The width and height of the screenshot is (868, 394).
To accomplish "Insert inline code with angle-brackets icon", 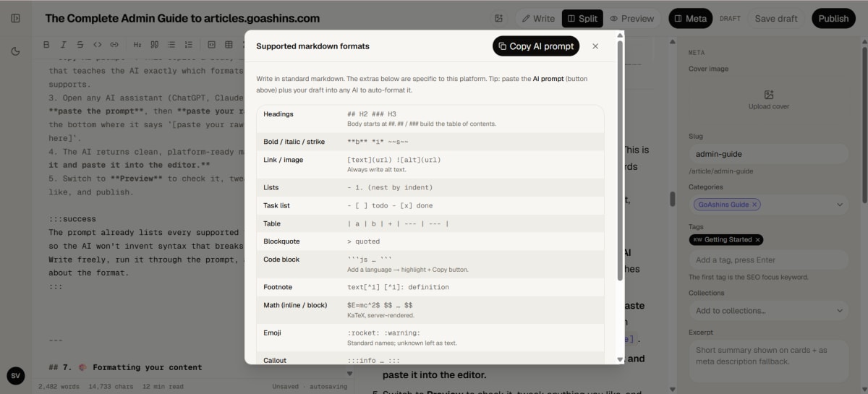I will [x=98, y=45].
